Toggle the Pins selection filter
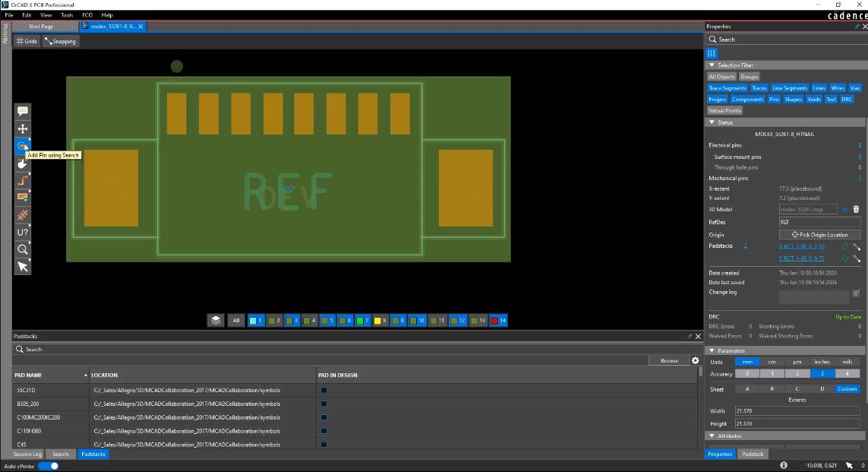The image size is (868, 472). 774,100
